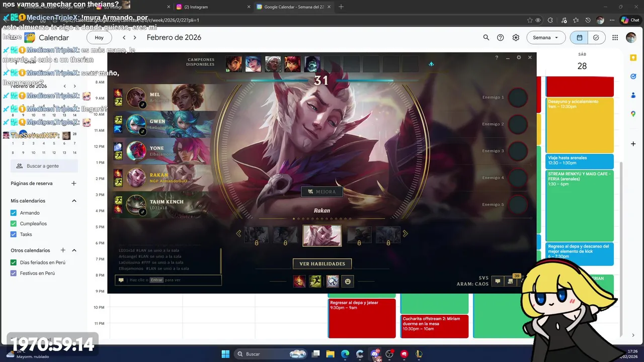
Task: Select the first available champion portrait in the bench
Action: pos(233,64)
